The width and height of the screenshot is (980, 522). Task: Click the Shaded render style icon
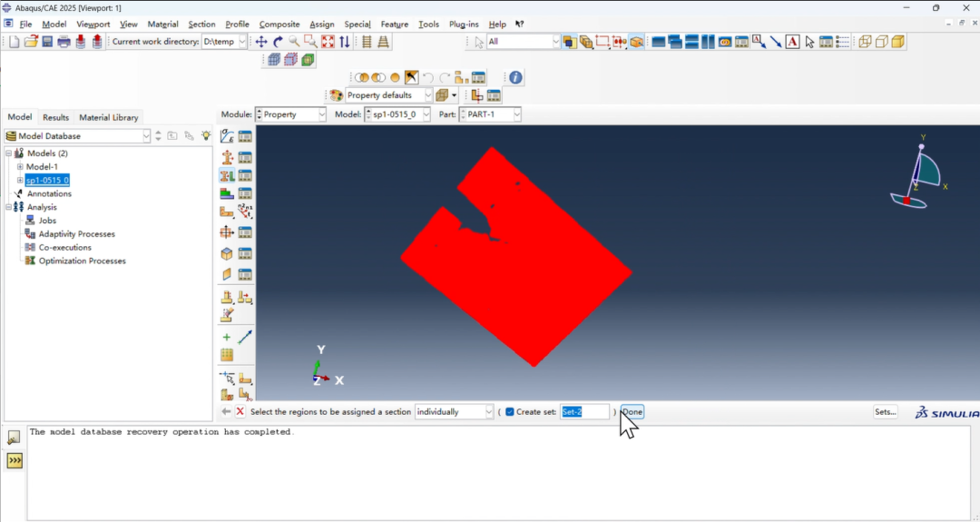click(897, 42)
